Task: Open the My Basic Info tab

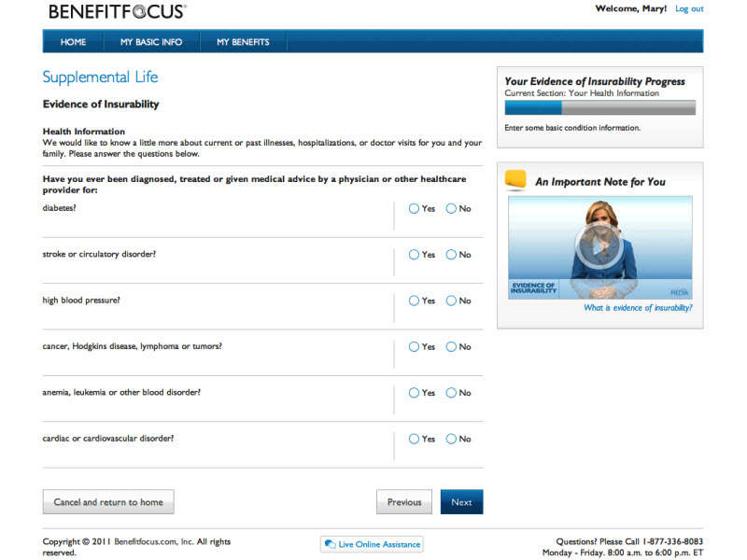Action: point(151,42)
